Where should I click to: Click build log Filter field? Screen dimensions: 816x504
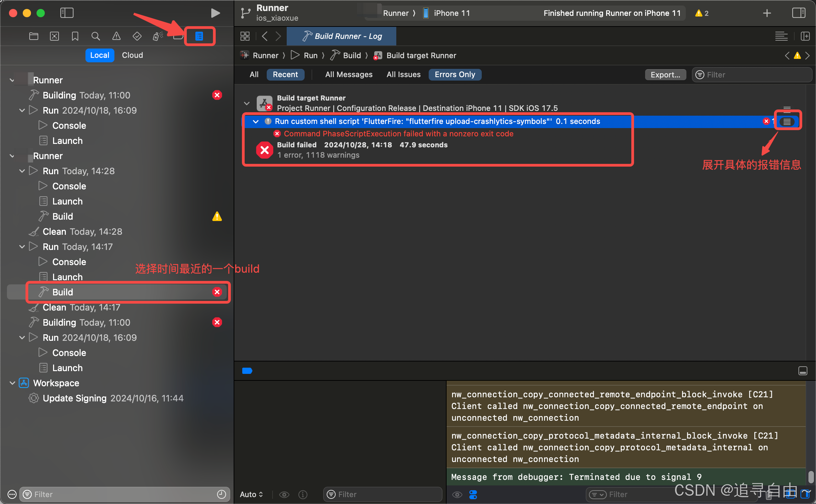[752, 75]
